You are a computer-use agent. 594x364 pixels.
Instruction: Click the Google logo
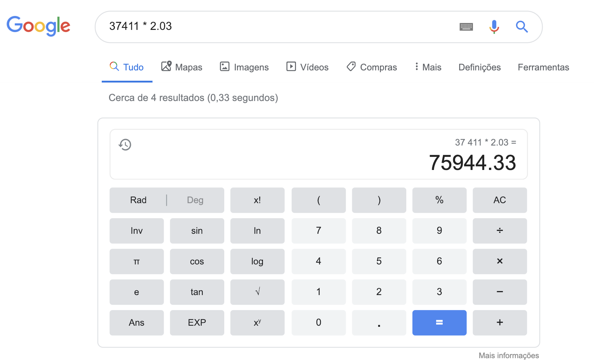coord(38,26)
